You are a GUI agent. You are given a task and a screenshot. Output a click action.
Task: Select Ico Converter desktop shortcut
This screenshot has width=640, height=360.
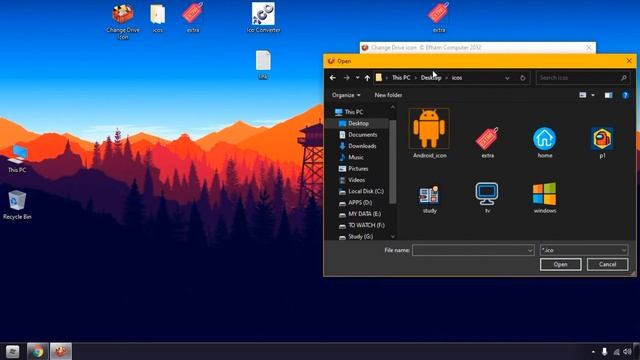(263, 18)
